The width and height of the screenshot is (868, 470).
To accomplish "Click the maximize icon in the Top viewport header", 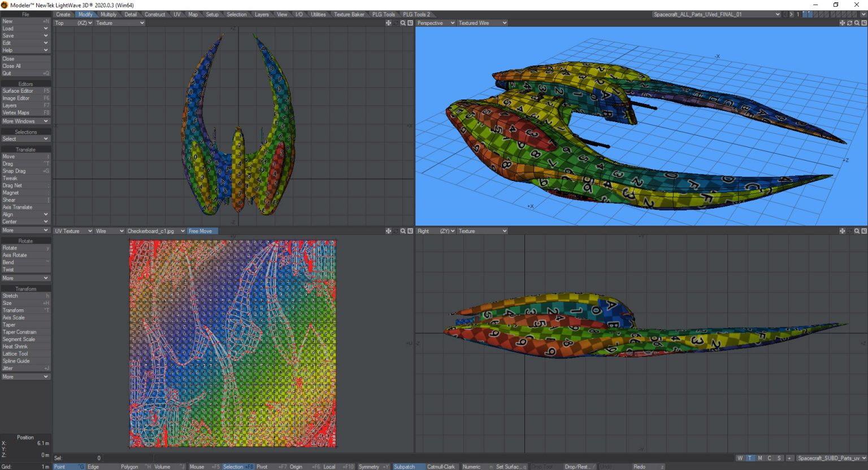I will click(411, 23).
